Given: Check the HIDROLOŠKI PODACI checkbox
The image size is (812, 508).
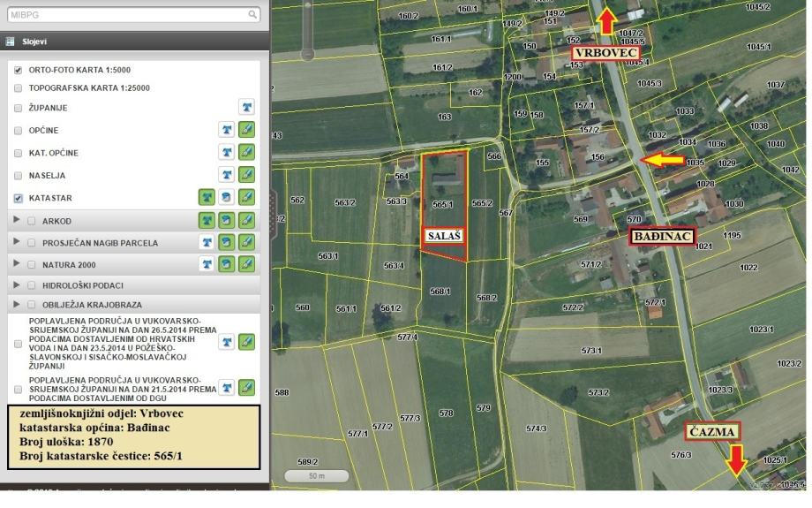Looking at the screenshot, I should pyautogui.click(x=32, y=285).
